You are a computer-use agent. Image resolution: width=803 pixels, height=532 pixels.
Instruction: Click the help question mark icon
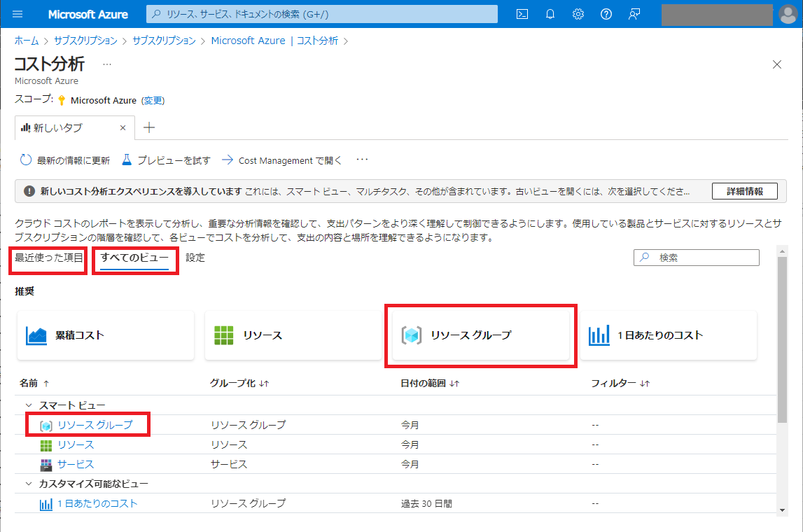(606, 14)
